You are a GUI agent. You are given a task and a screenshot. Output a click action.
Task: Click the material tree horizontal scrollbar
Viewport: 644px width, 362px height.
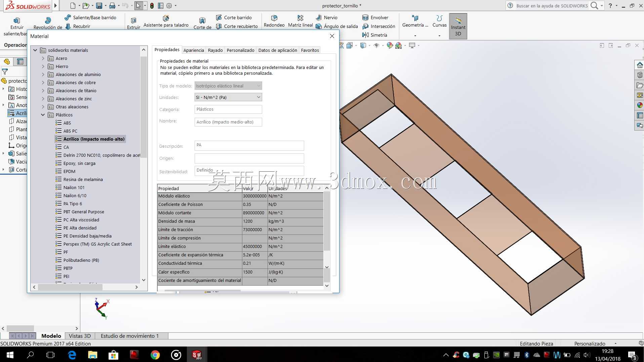70,287
